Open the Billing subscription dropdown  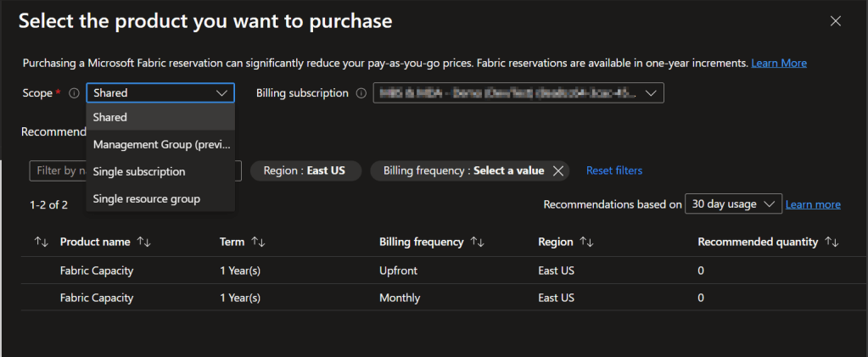[650, 93]
